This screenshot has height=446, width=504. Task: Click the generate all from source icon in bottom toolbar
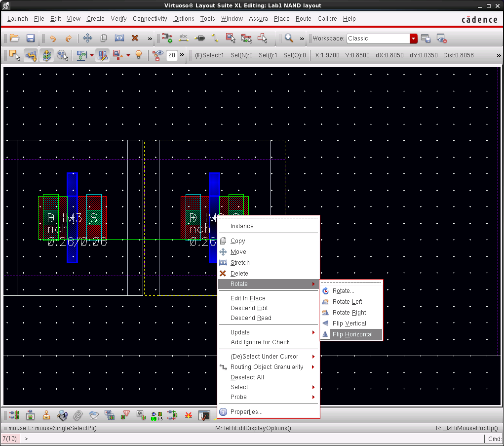14,415
